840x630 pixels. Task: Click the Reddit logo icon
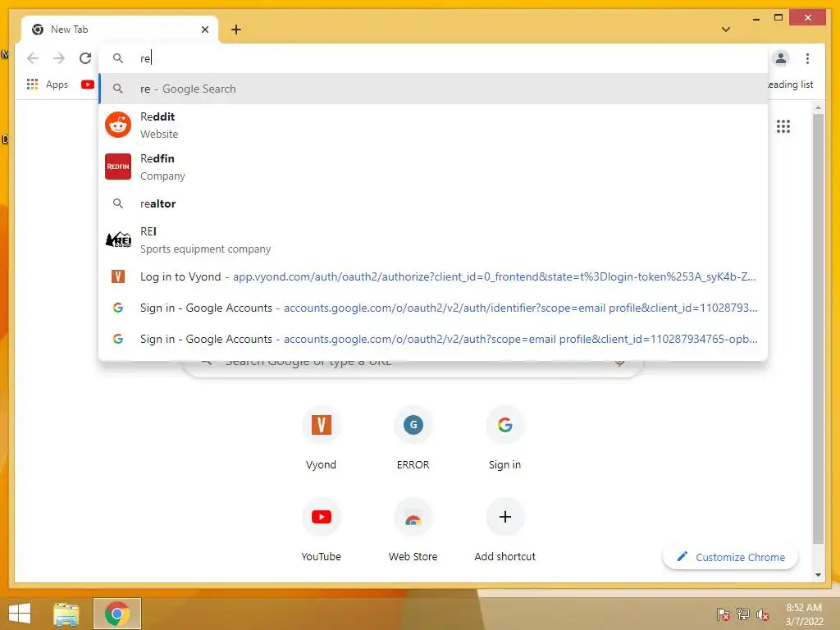(118, 125)
